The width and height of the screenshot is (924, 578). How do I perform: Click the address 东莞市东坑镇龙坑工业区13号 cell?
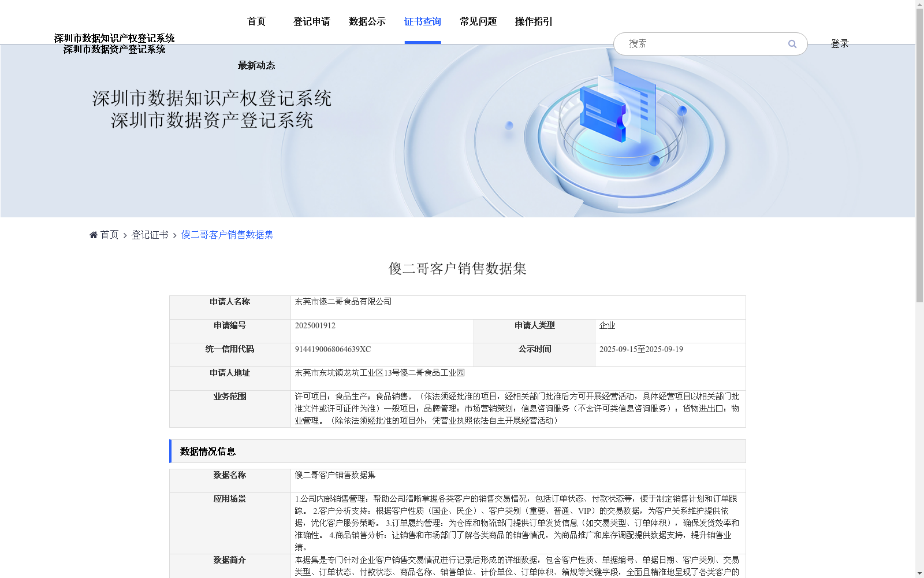(518, 379)
